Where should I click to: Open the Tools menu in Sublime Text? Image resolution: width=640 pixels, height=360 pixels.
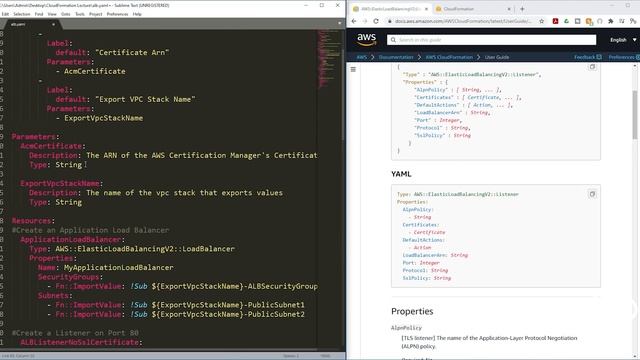(x=80, y=14)
